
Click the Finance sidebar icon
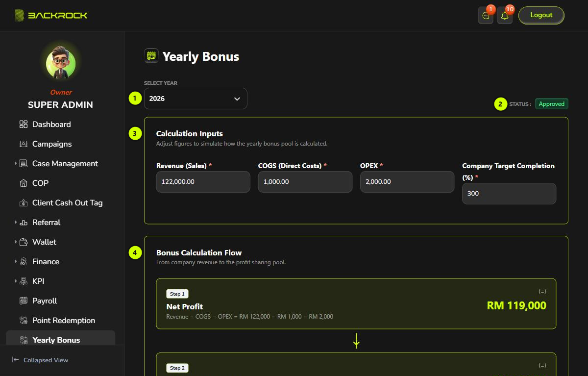point(24,262)
